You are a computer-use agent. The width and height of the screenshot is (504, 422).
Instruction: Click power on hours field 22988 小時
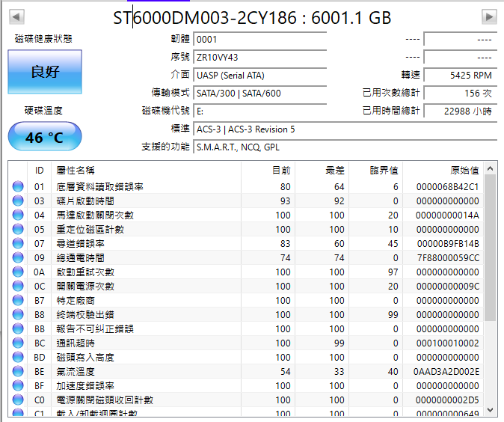tap(461, 111)
